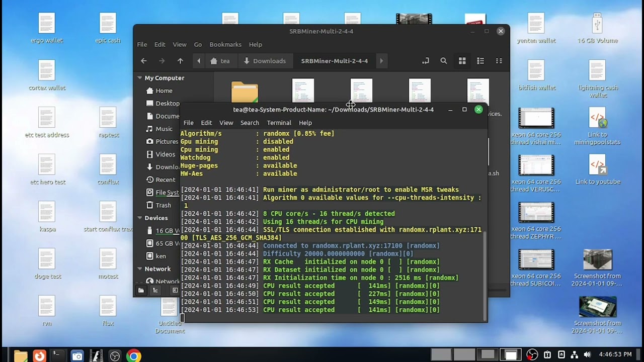The width and height of the screenshot is (644, 362).
Task: Open the terminal Search menu
Action: coord(250,123)
